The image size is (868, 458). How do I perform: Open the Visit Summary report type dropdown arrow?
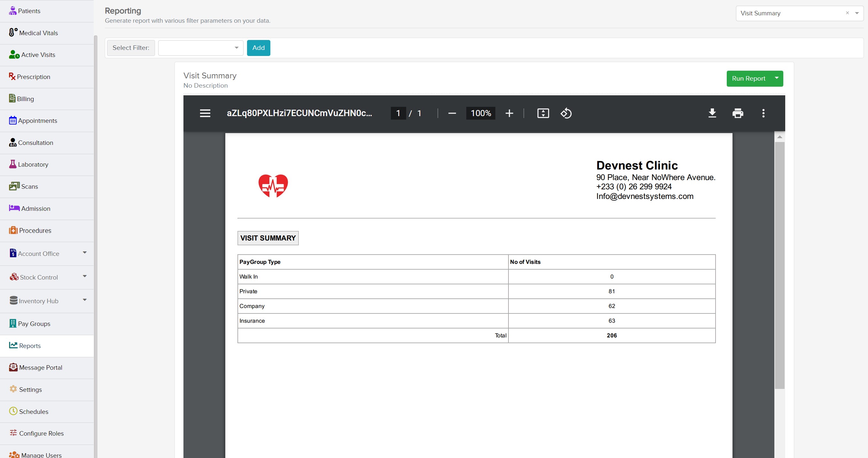[x=857, y=13]
